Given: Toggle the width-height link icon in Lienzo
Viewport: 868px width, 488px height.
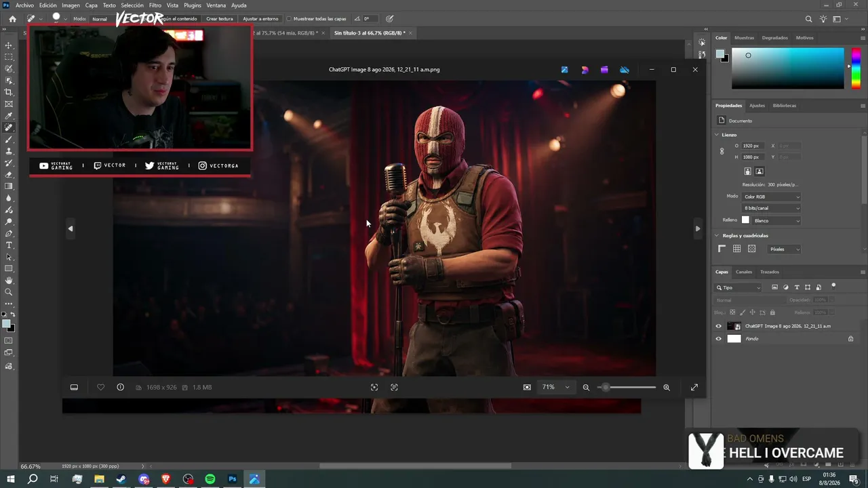Looking at the screenshot, I should (722, 151).
